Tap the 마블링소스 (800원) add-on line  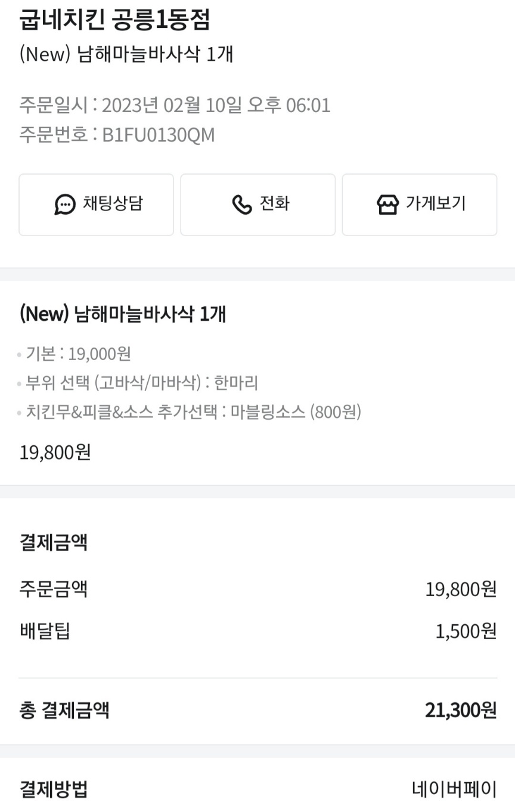coord(296,411)
